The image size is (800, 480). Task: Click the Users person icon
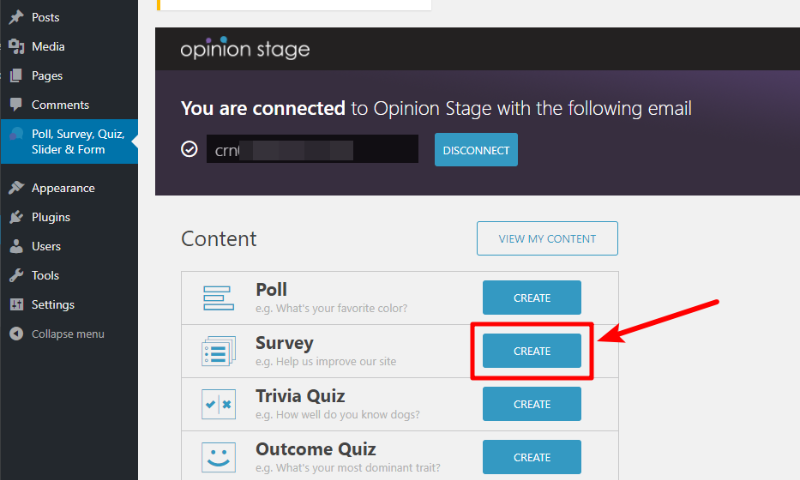(16, 246)
